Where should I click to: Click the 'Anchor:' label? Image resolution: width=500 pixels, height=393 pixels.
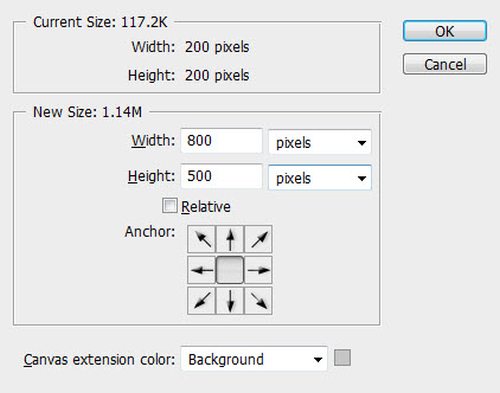[150, 231]
